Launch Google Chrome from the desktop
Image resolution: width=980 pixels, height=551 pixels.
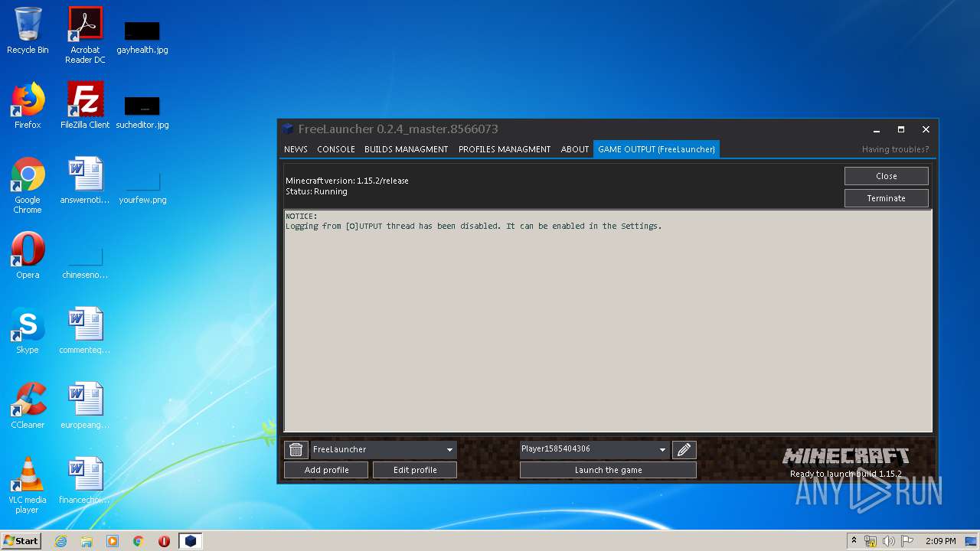pos(28,185)
